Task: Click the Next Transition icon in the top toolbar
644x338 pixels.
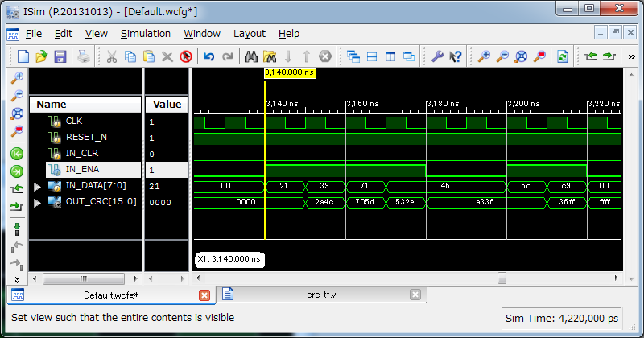Action: pos(609,56)
